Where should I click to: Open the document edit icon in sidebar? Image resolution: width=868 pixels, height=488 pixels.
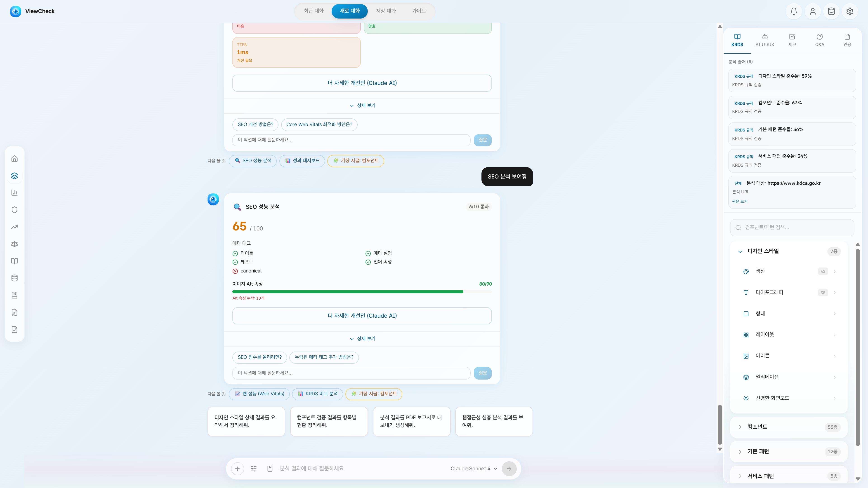tap(14, 312)
